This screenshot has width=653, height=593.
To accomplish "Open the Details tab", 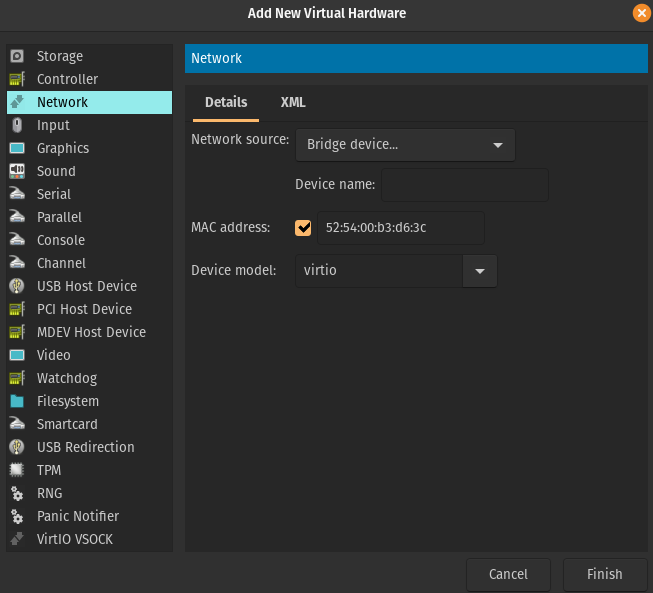I will click(x=226, y=102).
